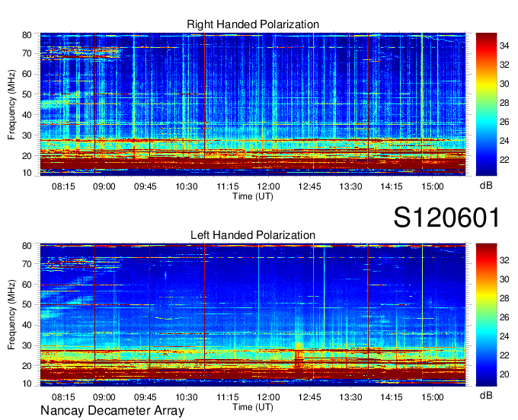Click 15:00 tick on left-handed plot
The height and width of the screenshot is (420, 518).
click(433, 397)
